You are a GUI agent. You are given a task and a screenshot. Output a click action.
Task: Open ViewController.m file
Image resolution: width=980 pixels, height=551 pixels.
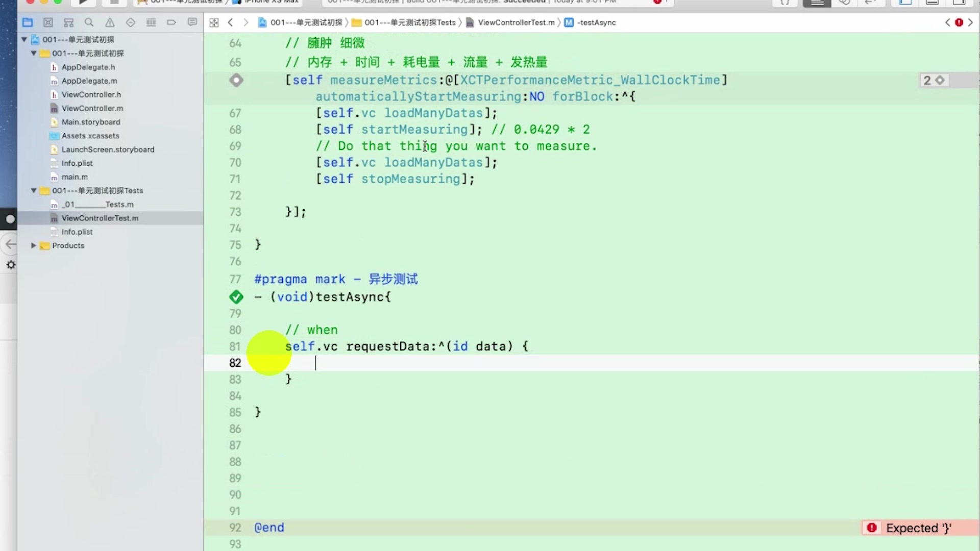point(92,108)
